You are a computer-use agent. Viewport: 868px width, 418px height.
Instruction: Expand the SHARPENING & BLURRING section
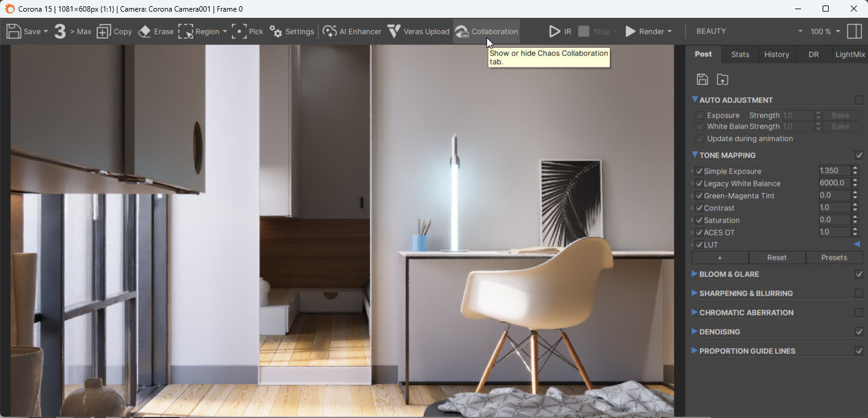point(695,293)
